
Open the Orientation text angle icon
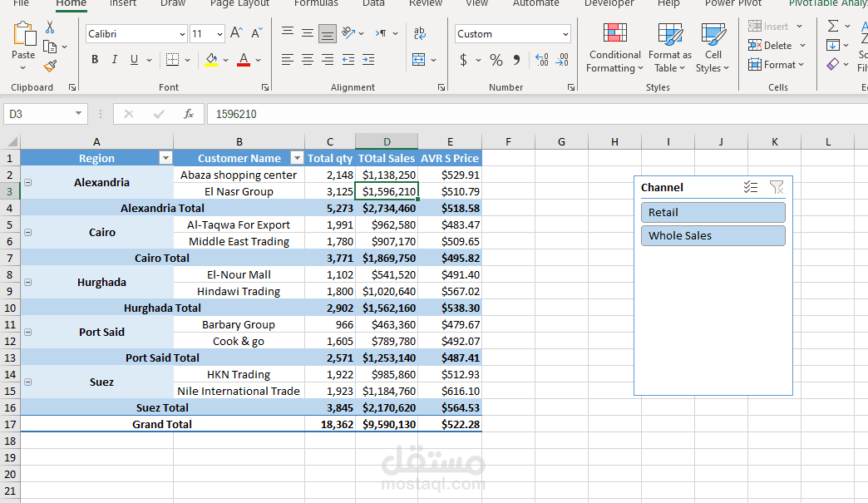(348, 33)
